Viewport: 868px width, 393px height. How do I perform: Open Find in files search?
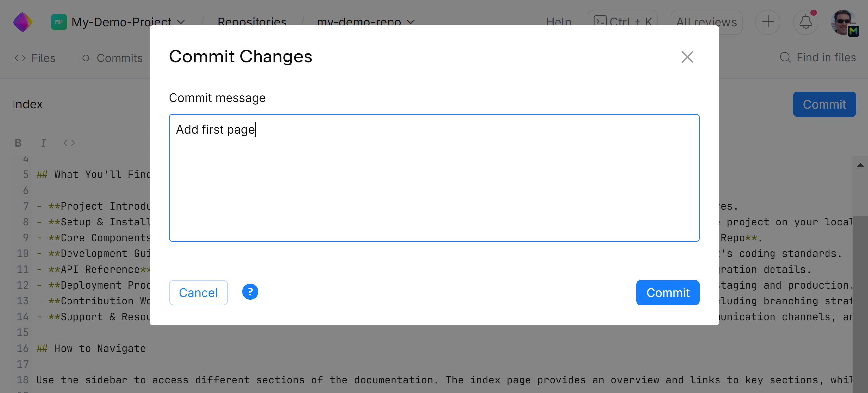[x=819, y=57]
